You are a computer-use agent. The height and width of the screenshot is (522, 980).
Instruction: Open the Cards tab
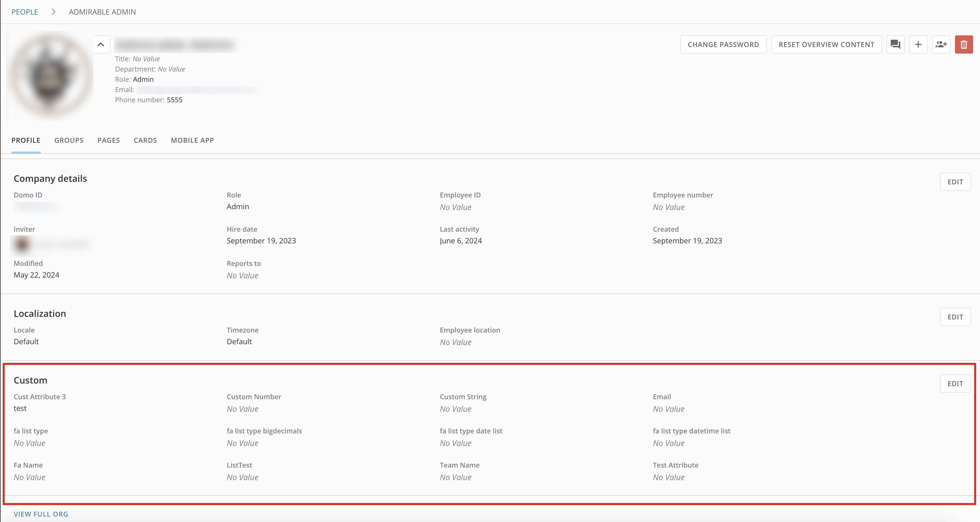coord(145,140)
